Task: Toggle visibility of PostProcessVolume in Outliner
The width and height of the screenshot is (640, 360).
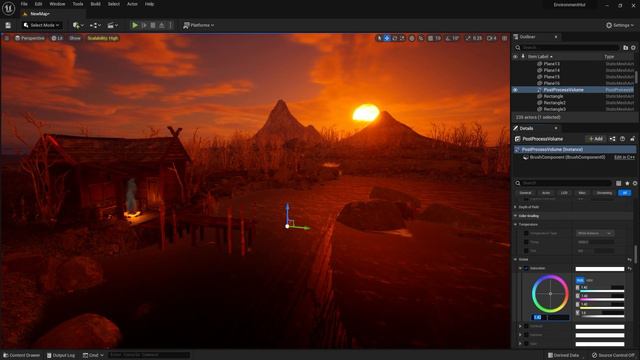Action: [515, 90]
